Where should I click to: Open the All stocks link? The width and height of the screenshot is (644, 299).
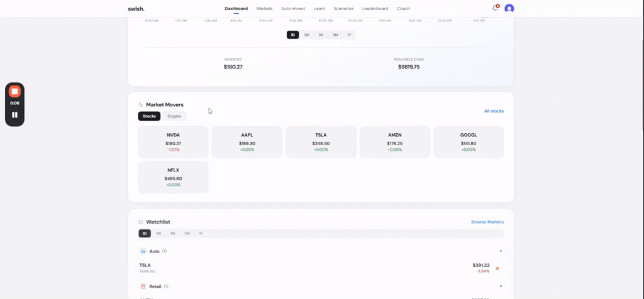click(494, 111)
